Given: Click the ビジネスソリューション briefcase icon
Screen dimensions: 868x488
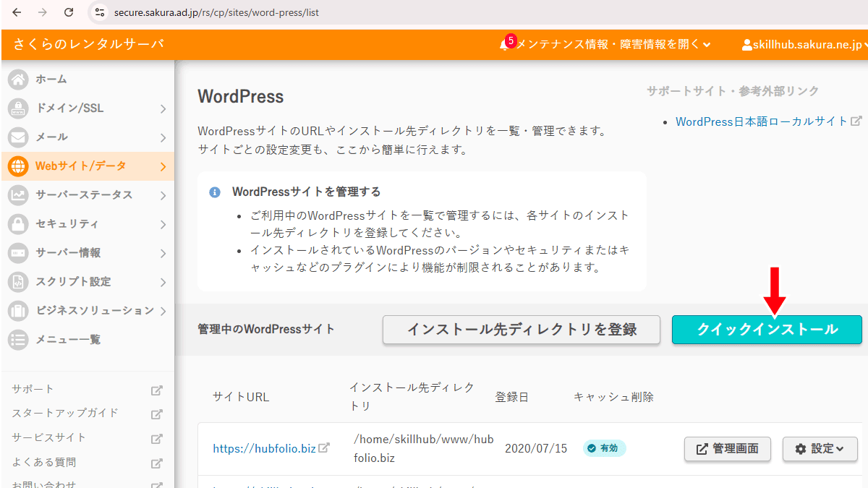Looking at the screenshot, I should point(18,311).
